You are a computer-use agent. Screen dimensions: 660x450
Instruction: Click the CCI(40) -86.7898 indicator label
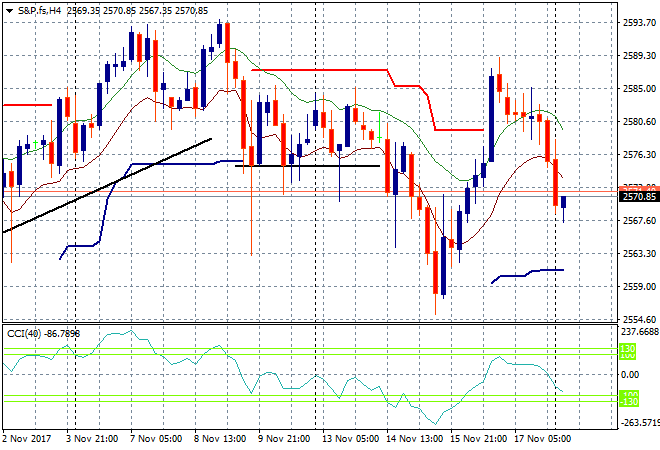click(x=43, y=334)
